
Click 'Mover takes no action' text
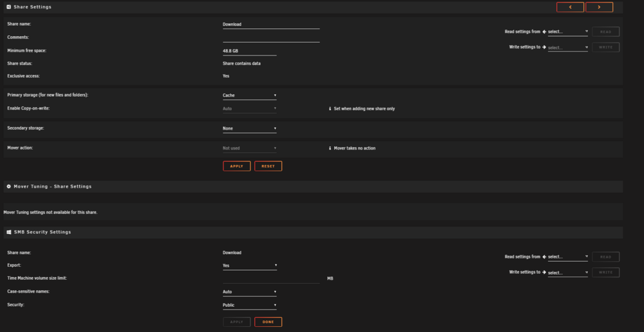click(x=354, y=148)
